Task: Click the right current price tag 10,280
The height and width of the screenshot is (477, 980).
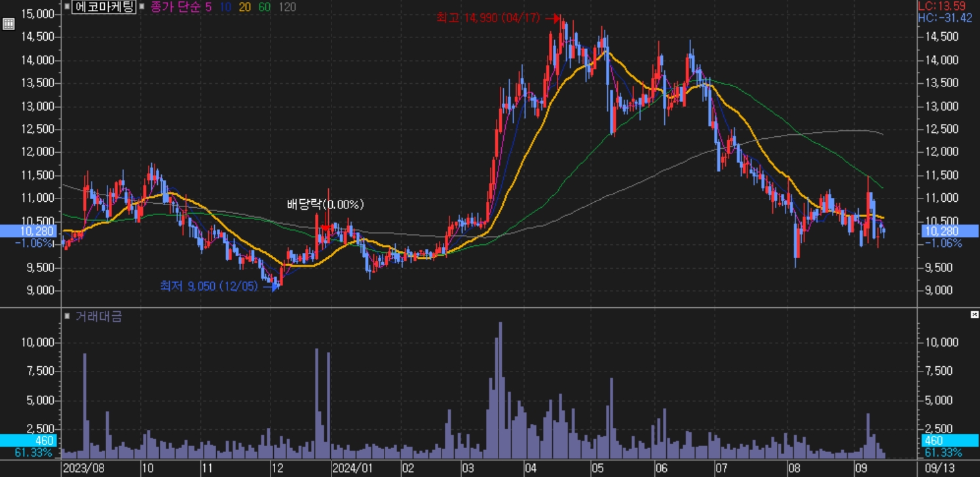Action: click(950, 231)
